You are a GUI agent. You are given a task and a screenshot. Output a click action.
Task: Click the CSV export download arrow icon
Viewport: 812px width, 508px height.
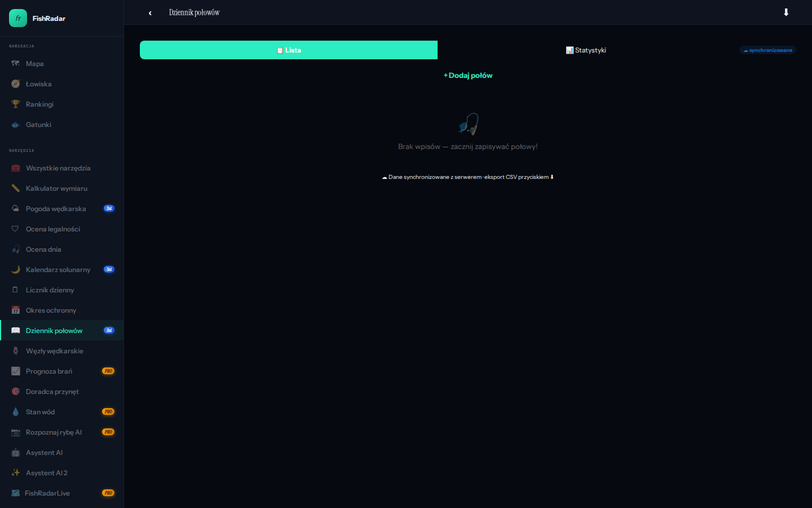[786, 12]
